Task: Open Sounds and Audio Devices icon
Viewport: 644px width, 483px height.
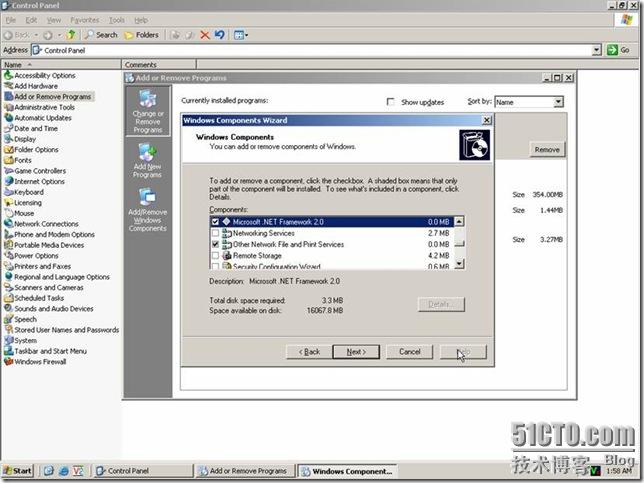Action: 9,309
